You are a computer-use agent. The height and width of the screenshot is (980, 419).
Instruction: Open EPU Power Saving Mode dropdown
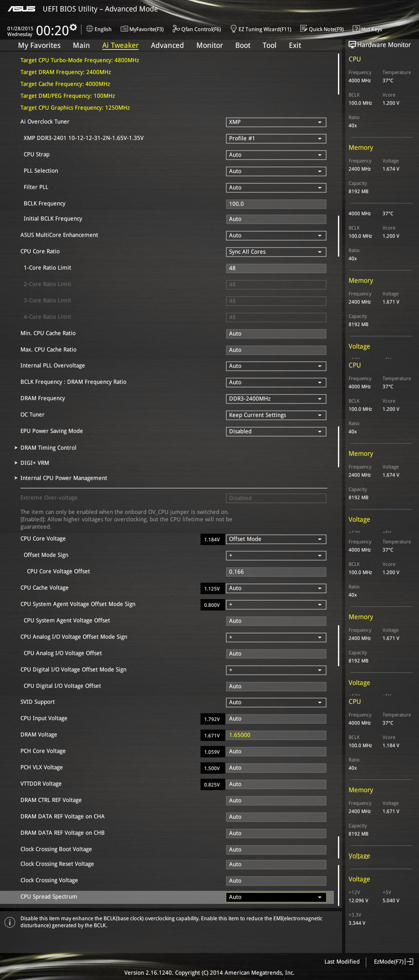pos(276,432)
